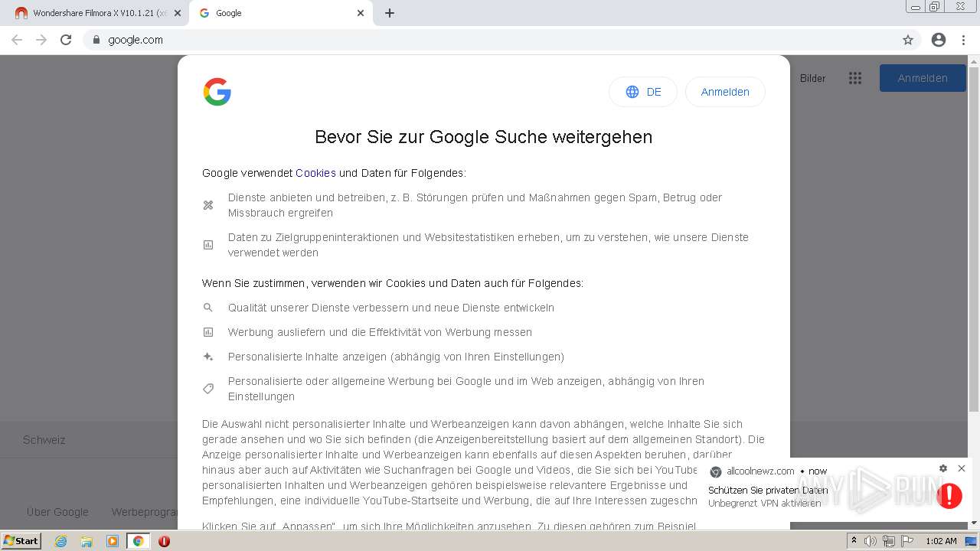Close the Wondershare Filmora tab

[x=178, y=13]
